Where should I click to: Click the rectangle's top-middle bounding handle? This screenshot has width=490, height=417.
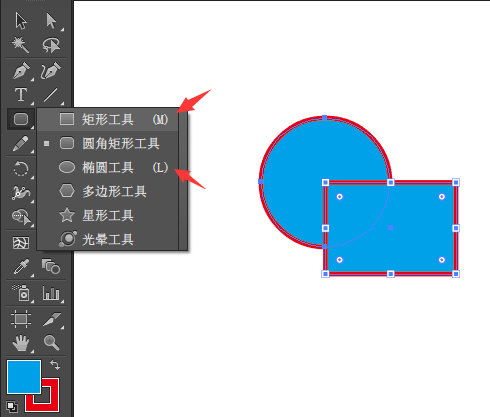coord(391,182)
